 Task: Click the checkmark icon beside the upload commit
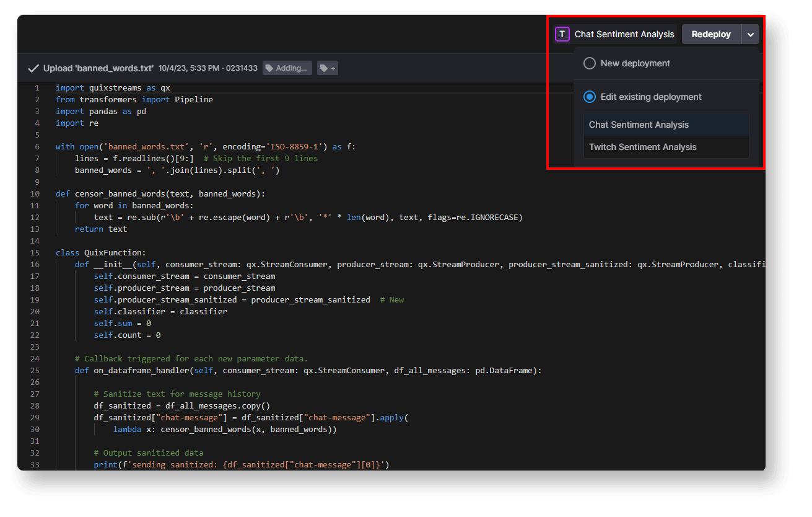click(33, 68)
